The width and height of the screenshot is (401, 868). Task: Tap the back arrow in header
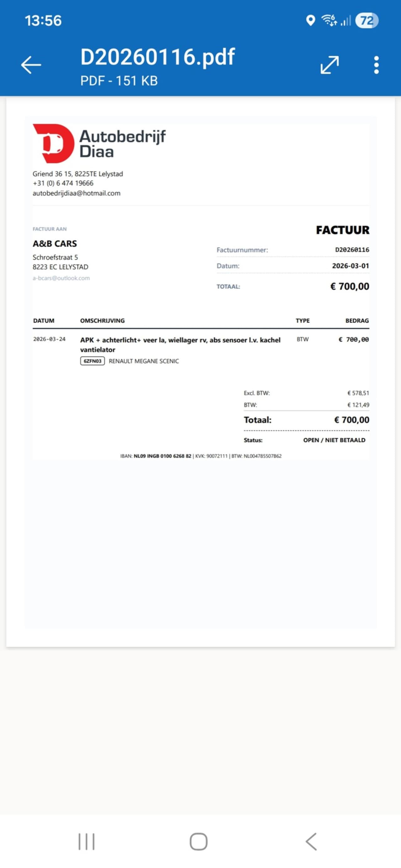pyautogui.click(x=31, y=65)
